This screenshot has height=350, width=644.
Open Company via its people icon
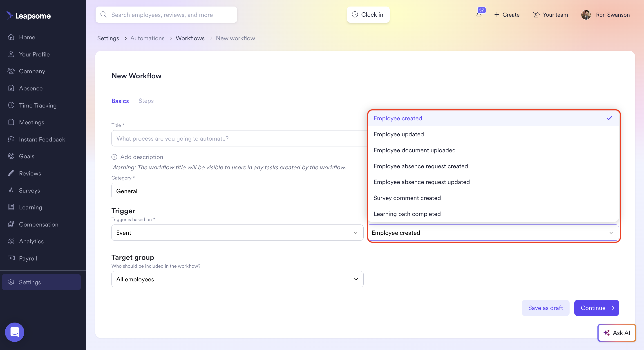tap(11, 71)
